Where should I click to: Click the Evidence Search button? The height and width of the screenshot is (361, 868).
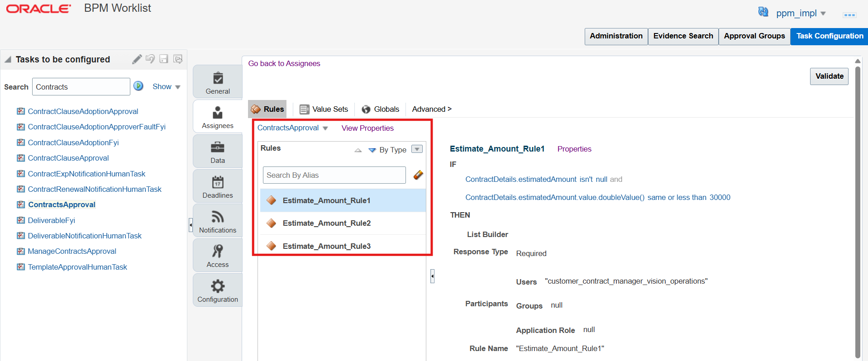(683, 36)
